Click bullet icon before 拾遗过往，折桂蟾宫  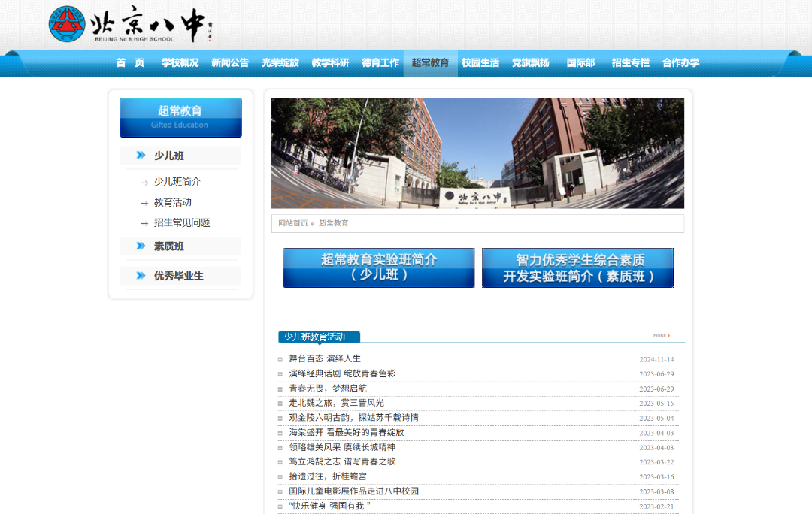280,477
